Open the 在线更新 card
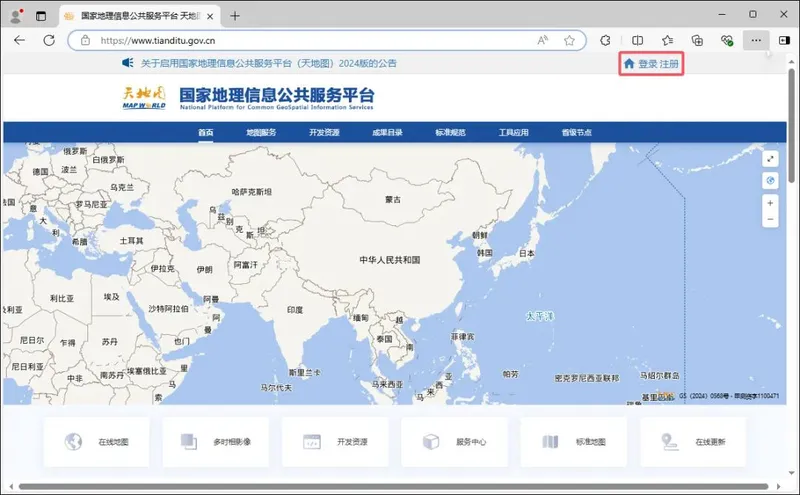Viewport: 800px width, 495px height. pyautogui.click(x=693, y=442)
